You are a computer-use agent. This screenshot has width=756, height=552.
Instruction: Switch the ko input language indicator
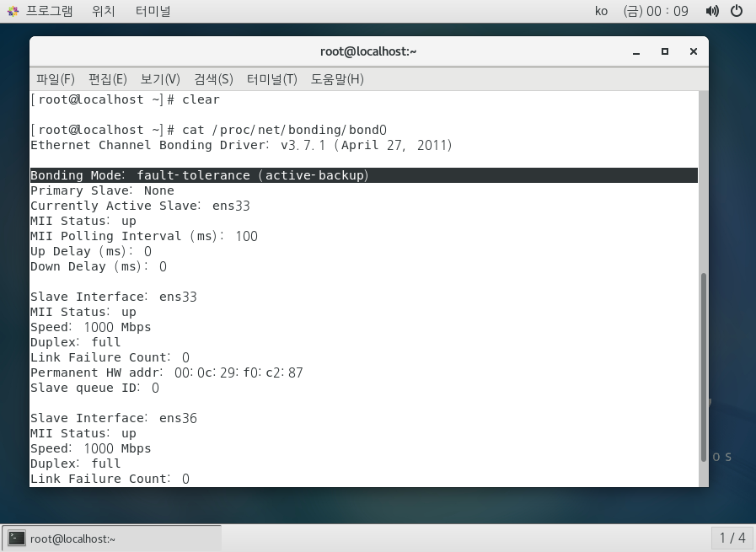pyautogui.click(x=601, y=11)
